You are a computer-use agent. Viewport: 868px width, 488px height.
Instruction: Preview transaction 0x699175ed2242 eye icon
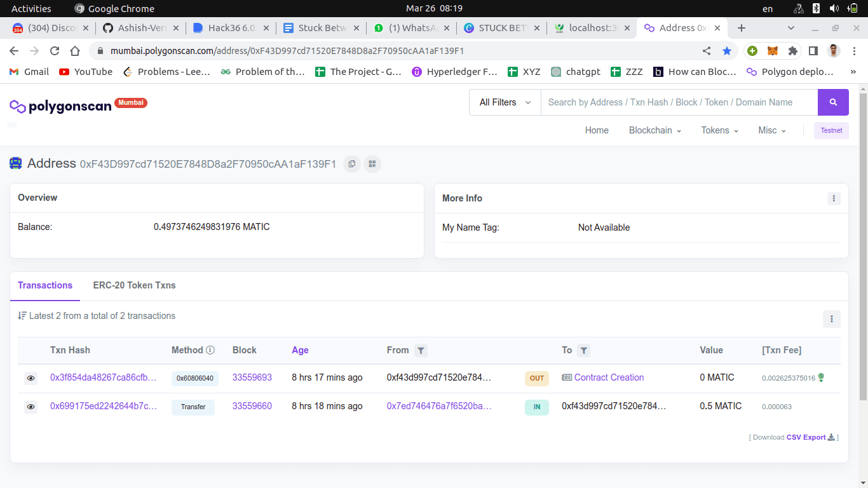coord(31,407)
